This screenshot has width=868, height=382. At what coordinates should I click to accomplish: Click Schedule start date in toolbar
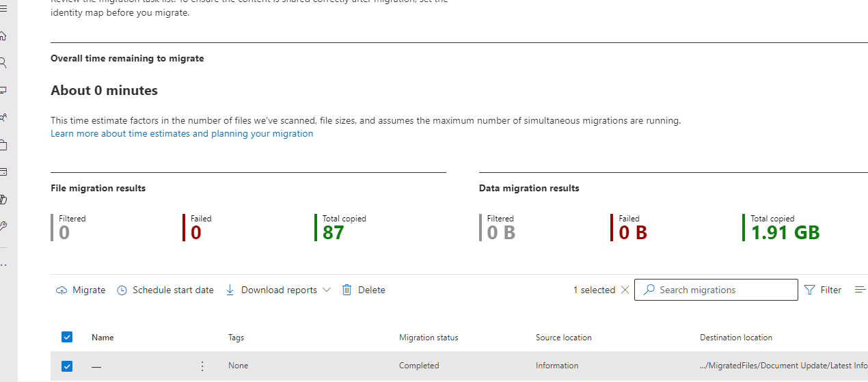click(165, 290)
